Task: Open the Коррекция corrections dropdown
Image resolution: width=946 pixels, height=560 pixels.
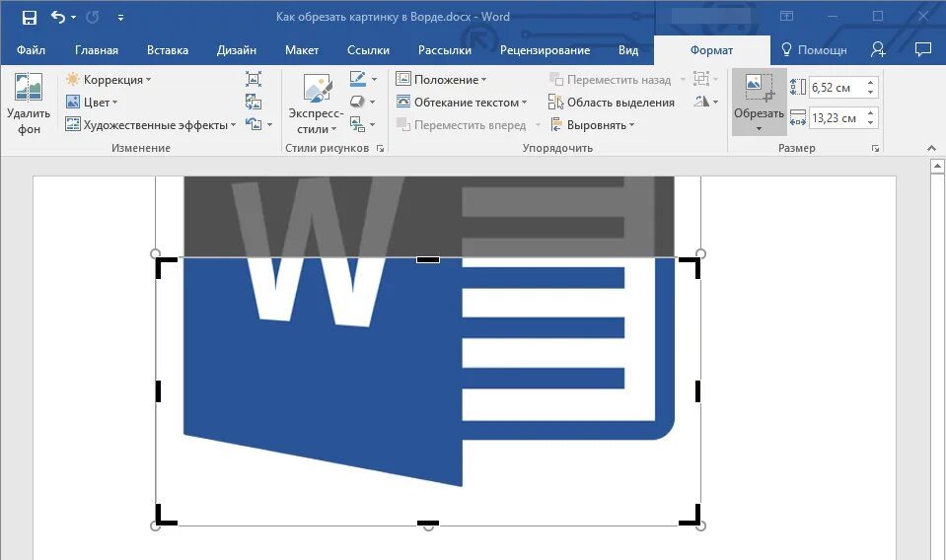Action: pos(109,80)
